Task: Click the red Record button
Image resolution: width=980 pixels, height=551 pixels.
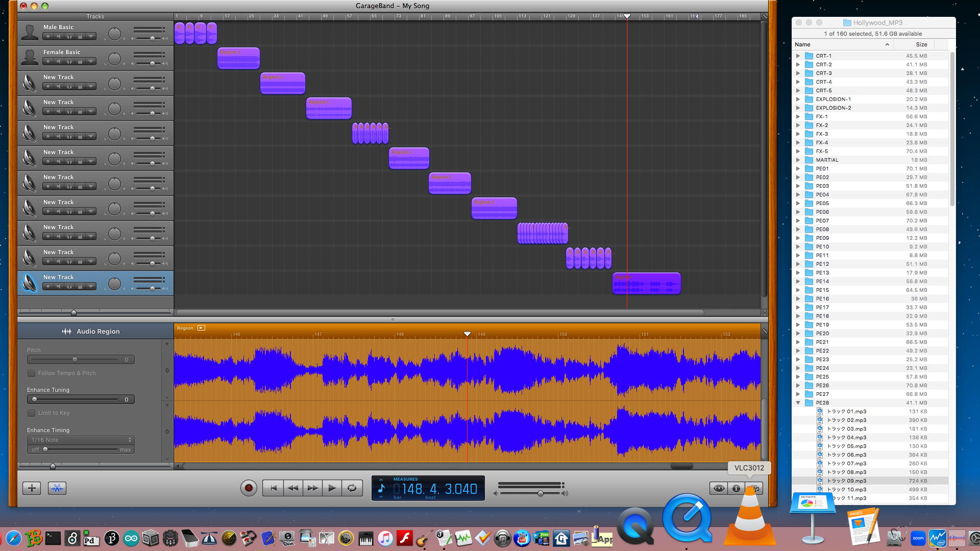Action: (249, 488)
